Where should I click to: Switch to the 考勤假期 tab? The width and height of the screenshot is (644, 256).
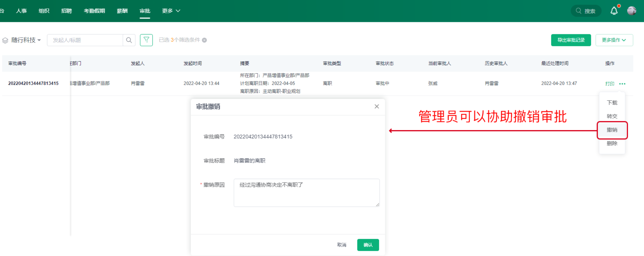[94, 11]
